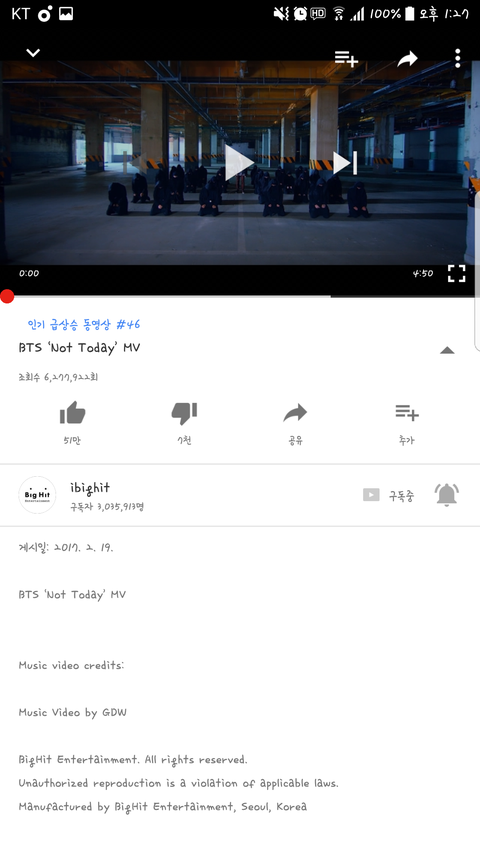Open the gallery notification icon in the status bar
The image size is (480, 853).
(x=66, y=14)
